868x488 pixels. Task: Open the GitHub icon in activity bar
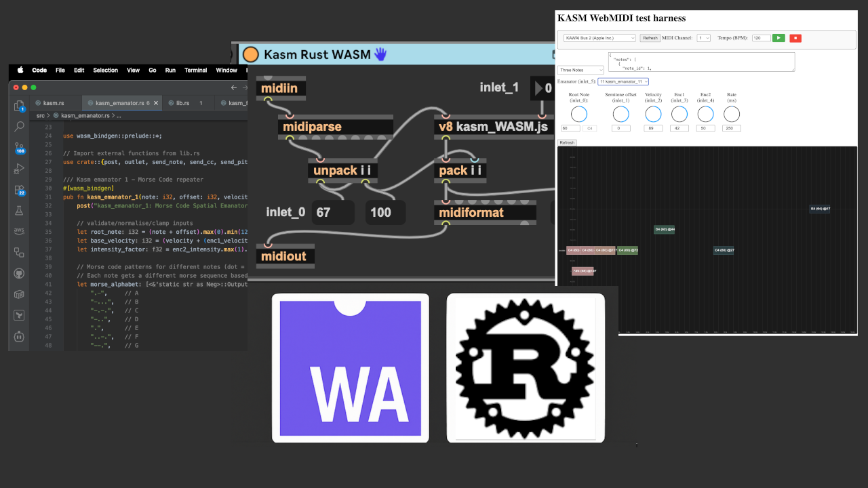(19, 273)
